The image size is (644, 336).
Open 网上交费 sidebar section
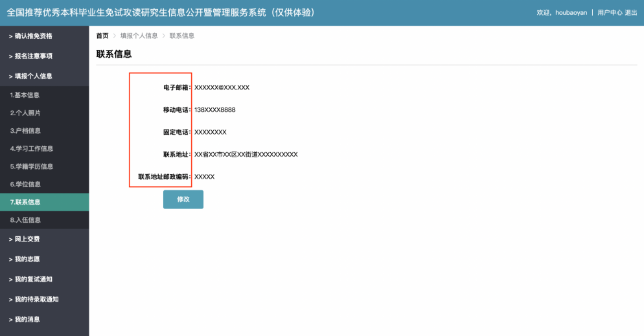(x=44, y=239)
